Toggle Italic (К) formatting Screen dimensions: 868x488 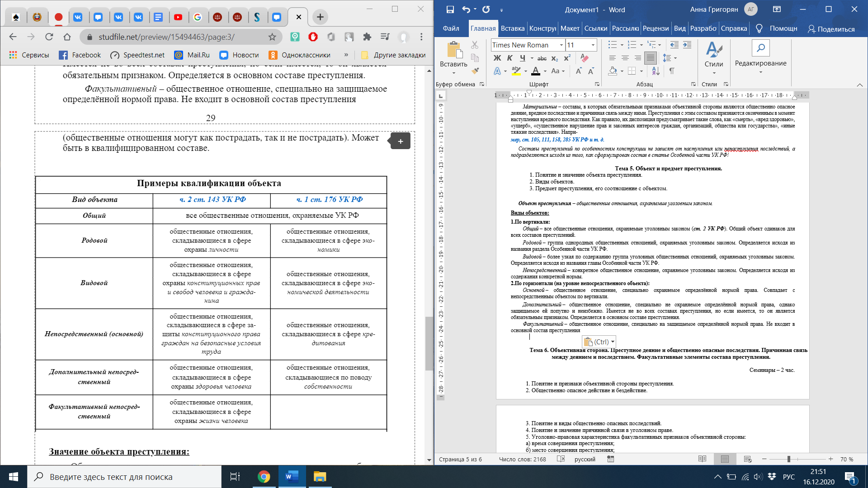[509, 58]
